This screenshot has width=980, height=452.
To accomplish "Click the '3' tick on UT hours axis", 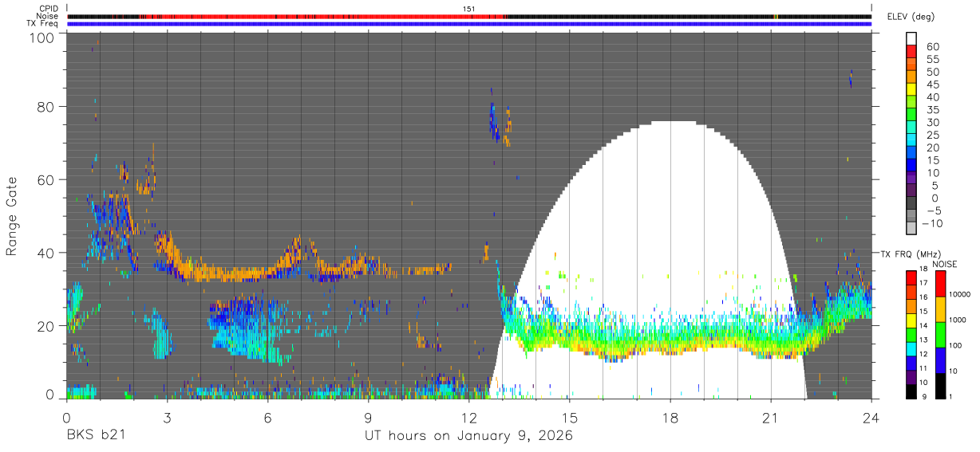I will coord(168,417).
